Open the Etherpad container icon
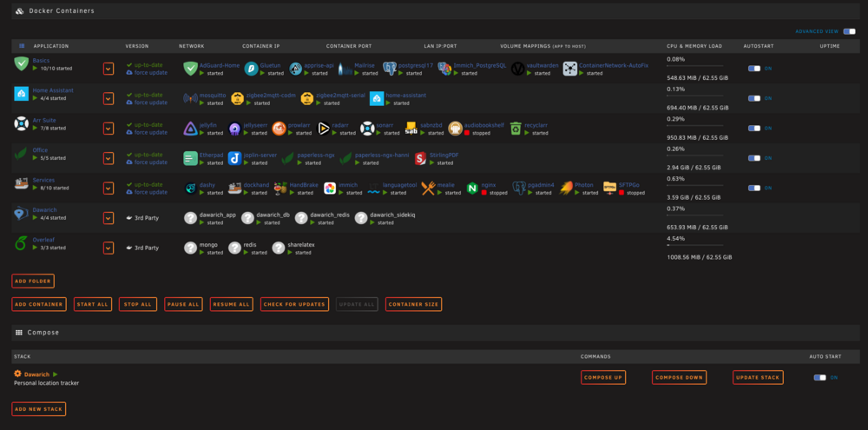This screenshot has height=430, width=868. 190,158
